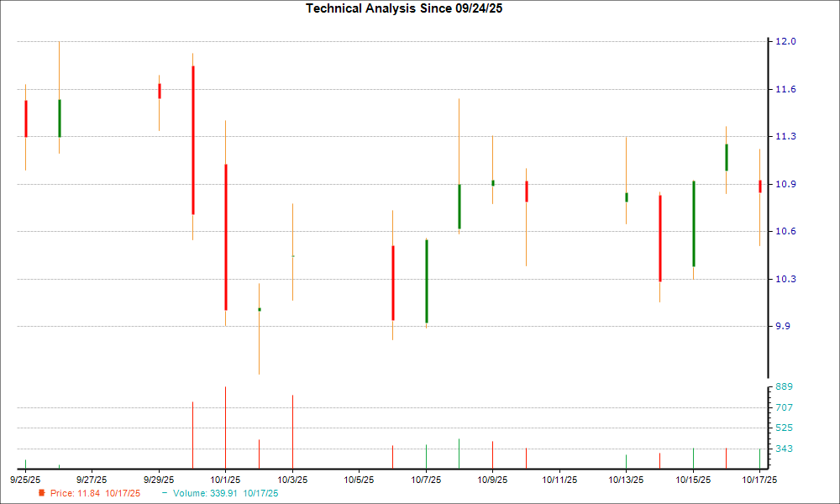Select the final red candlestick on 10/17/25

point(759,186)
